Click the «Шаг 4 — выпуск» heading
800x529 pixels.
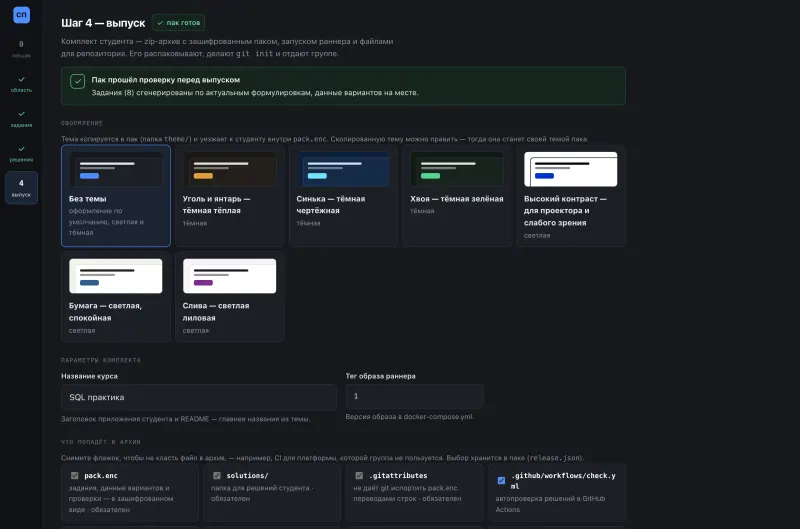click(x=103, y=23)
